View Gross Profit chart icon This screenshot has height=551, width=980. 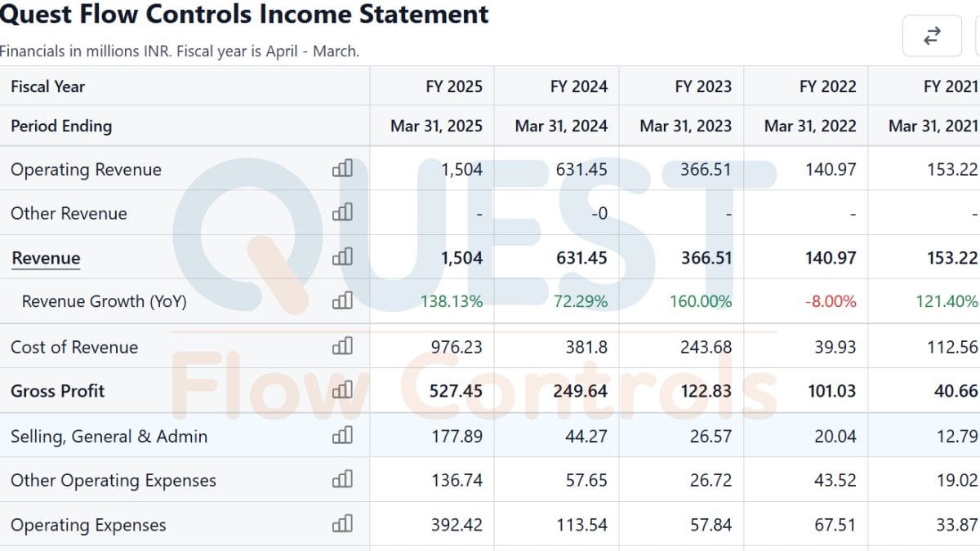(x=342, y=390)
